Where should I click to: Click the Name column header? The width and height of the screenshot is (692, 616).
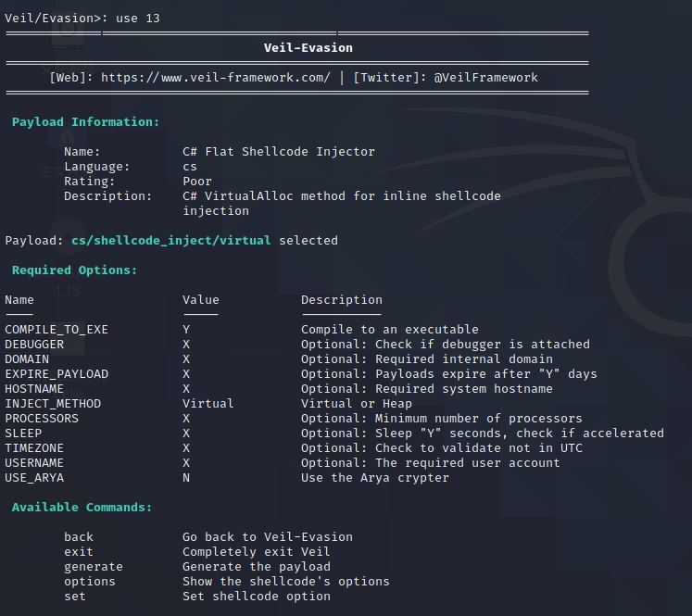[x=19, y=300]
